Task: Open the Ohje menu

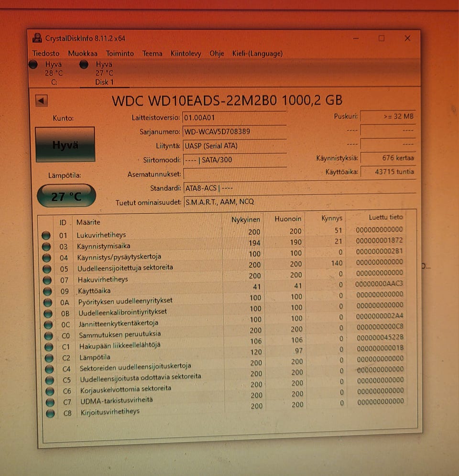Action: [217, 54]
